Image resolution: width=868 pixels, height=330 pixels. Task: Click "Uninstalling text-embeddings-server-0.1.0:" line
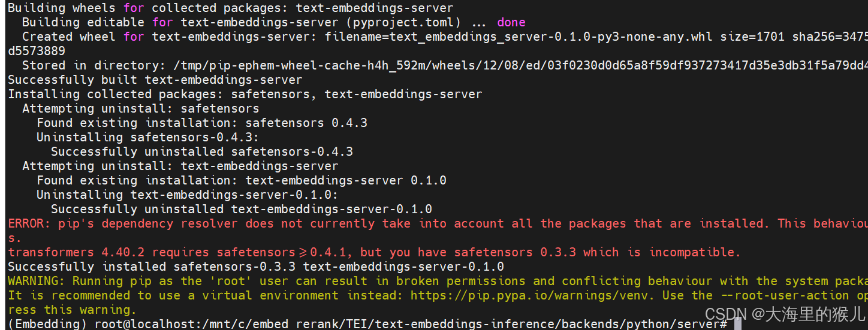coord(187,195)
